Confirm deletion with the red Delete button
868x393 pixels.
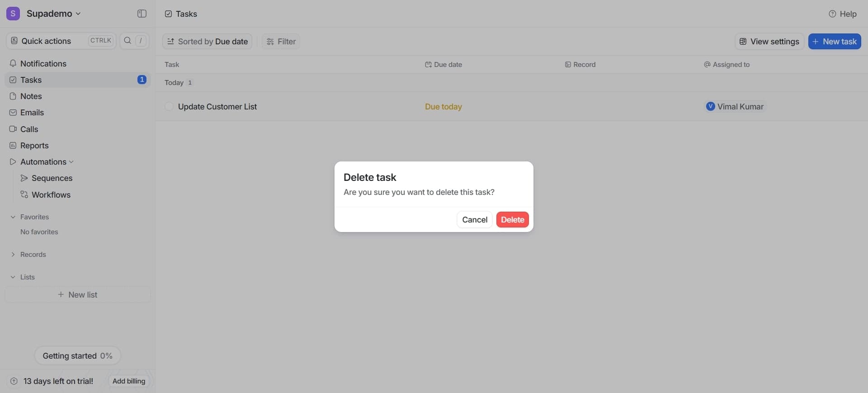click(512, 220)
